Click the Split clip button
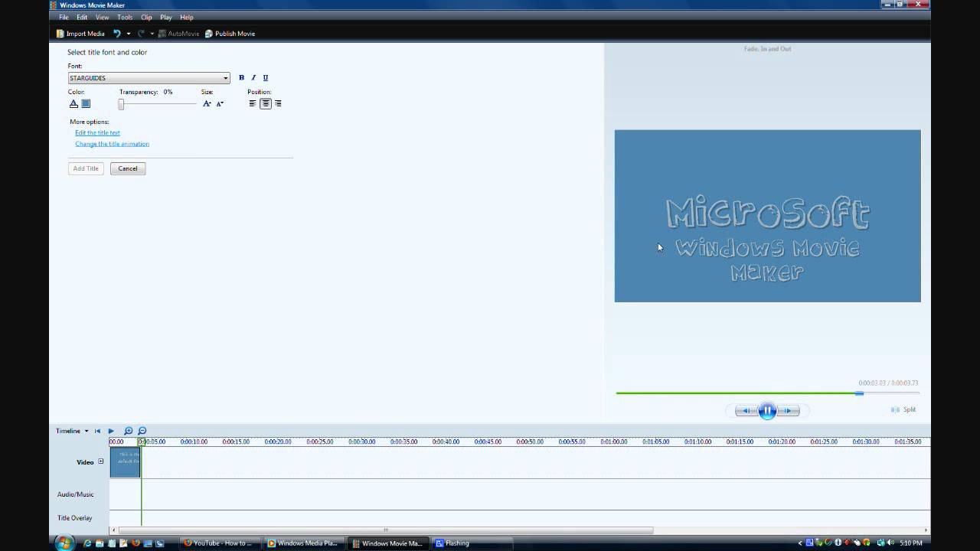980x551 pixels. tap(903, 409)
